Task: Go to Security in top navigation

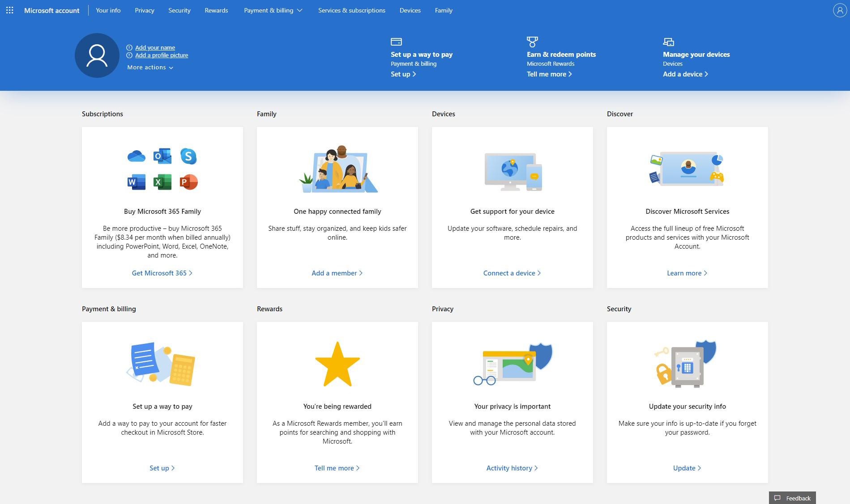Action: (x=179, y=10)
